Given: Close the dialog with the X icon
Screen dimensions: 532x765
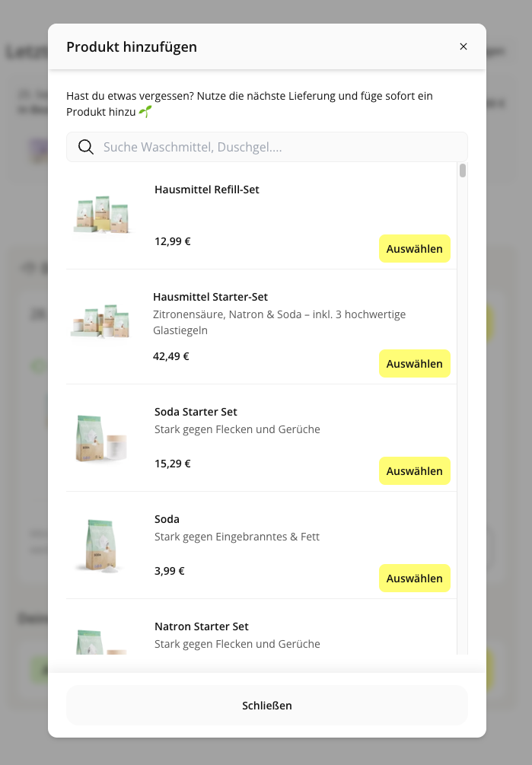Looking at the screenshot, I should (x=464, y=46).
